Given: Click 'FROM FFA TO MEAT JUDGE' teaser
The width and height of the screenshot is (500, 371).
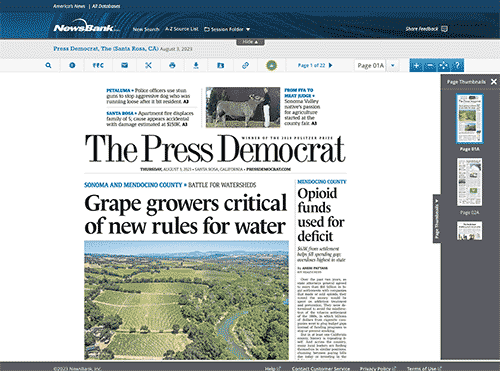Looking at the screenshot, I should [302, 107].
